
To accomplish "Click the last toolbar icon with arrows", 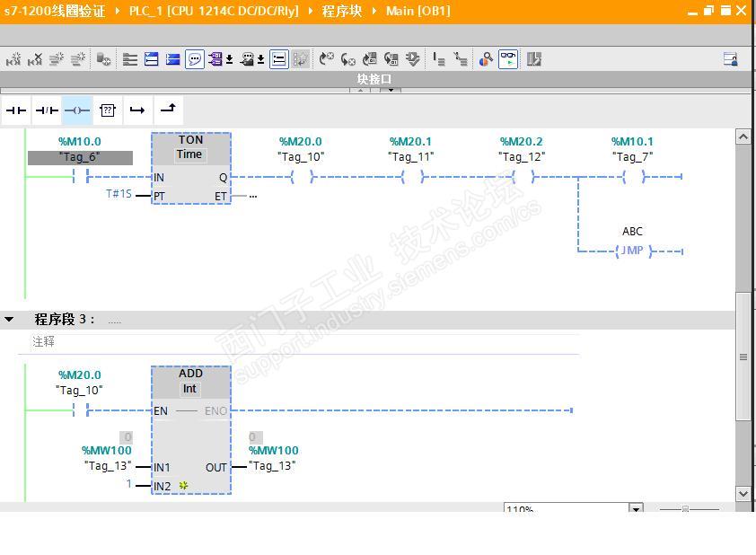I will (533, 59).
